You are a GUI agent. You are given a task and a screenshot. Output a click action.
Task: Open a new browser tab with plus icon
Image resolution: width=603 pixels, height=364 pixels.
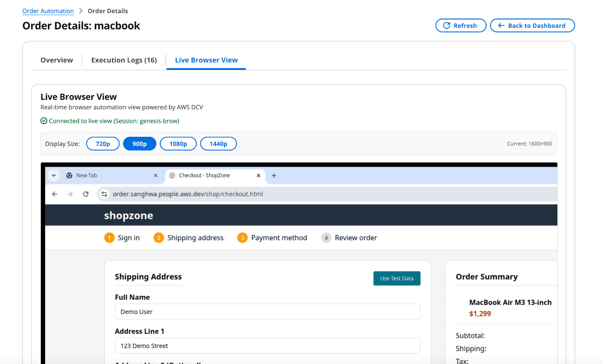pos(274,176)
